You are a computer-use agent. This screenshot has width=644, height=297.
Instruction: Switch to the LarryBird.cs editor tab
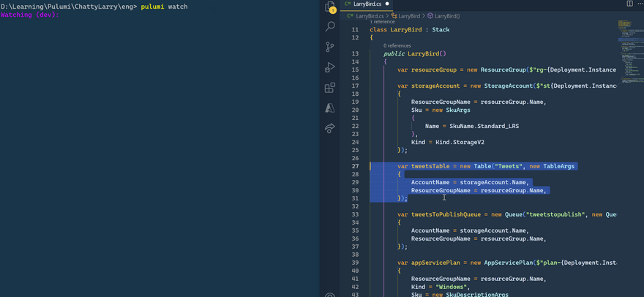click(367, 4)
